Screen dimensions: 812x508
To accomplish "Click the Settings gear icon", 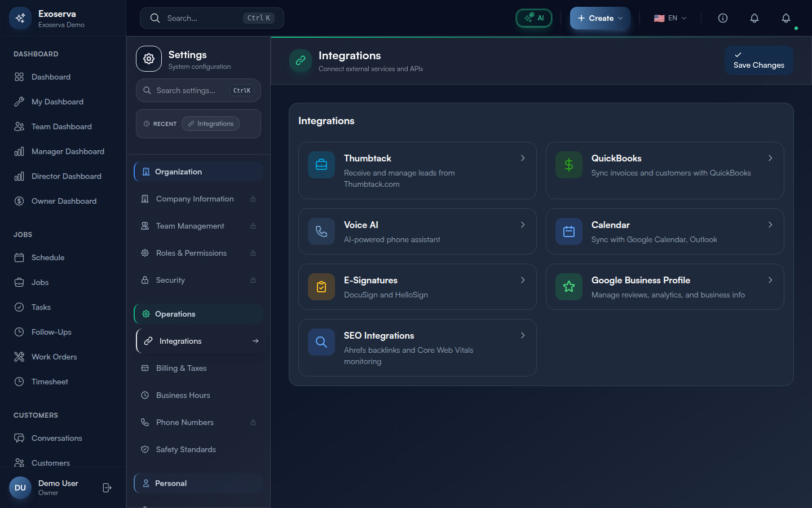I will [x=149, y=59].
